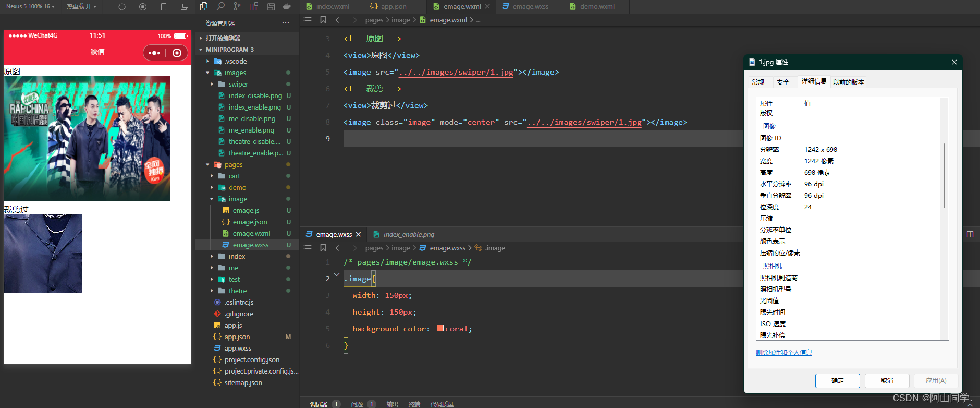Screen dimensions: 980x408
Task: Open the search magnifier icon
Action: tap(220, 6)
